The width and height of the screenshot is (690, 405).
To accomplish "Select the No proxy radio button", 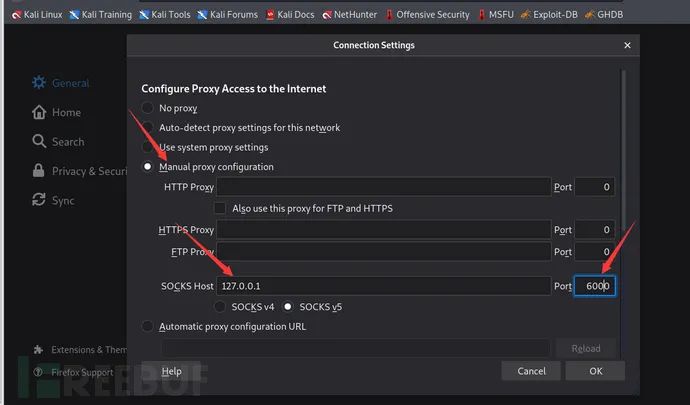I will (x=147, y=108).
